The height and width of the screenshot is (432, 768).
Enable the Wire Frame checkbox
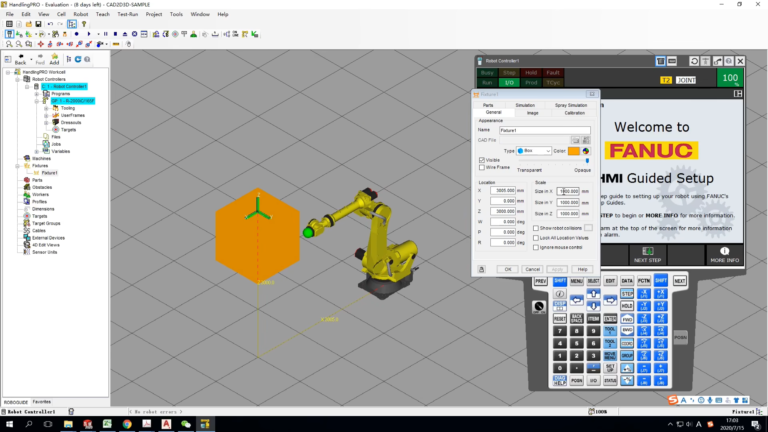(x=482, y=168)
